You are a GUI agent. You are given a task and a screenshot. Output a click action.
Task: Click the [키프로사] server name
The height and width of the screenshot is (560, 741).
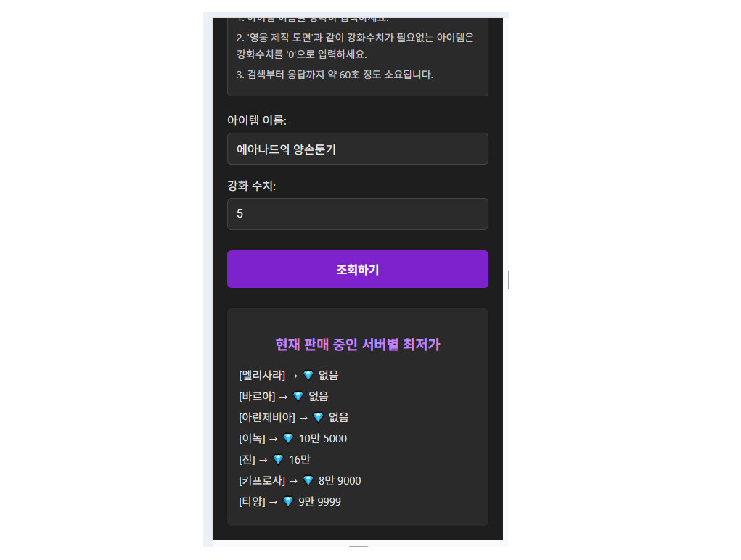(262, 481)
